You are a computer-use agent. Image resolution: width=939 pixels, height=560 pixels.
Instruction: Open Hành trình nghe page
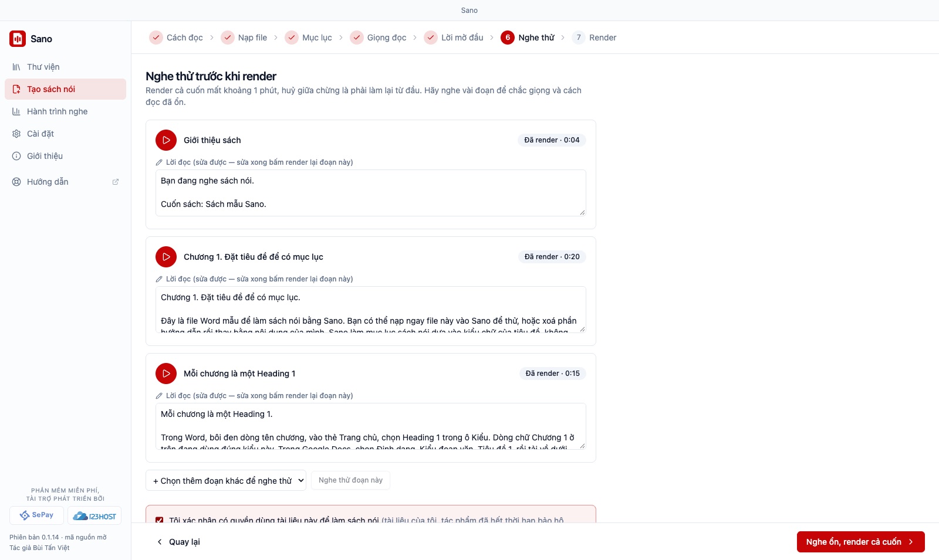click(x=65, y=111)
